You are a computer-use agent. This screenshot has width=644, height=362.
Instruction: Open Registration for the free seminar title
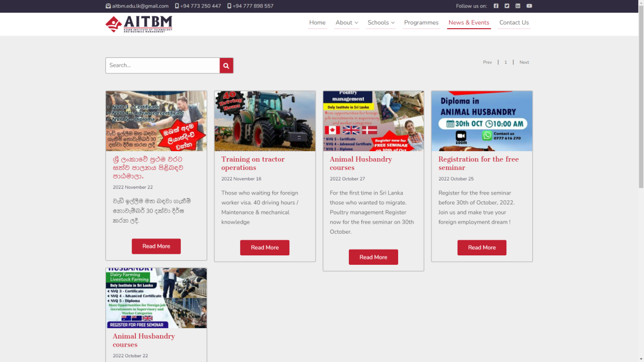[x=478, y=163]
